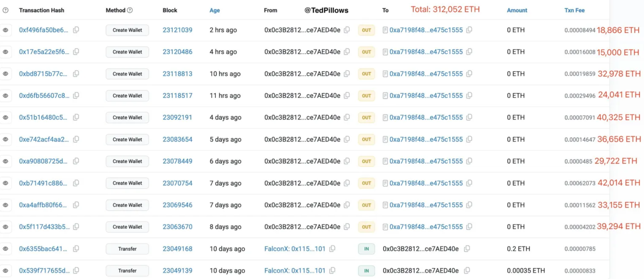
Task: Click the Amount column header
Action: [517, 10]
